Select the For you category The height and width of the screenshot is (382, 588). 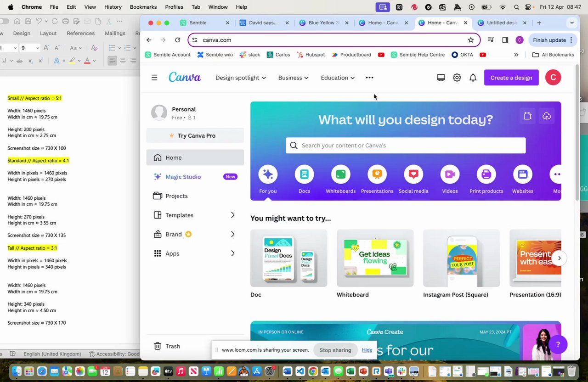pyautogui.click(x=268, y=180)
